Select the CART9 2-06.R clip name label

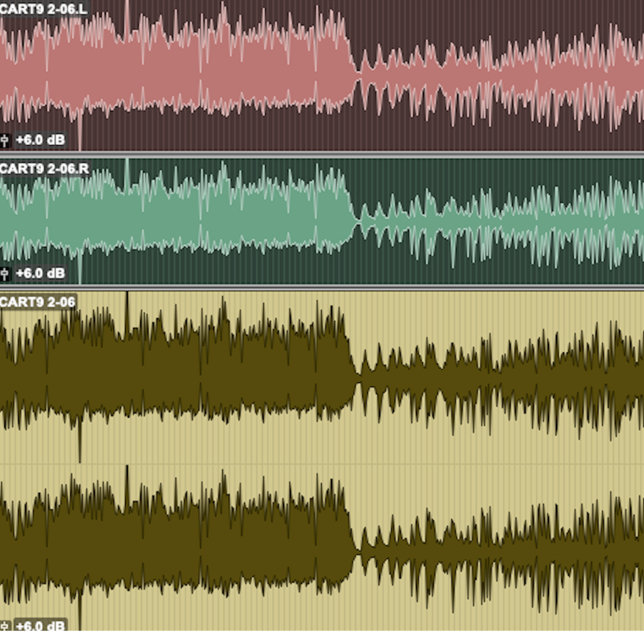44,169
